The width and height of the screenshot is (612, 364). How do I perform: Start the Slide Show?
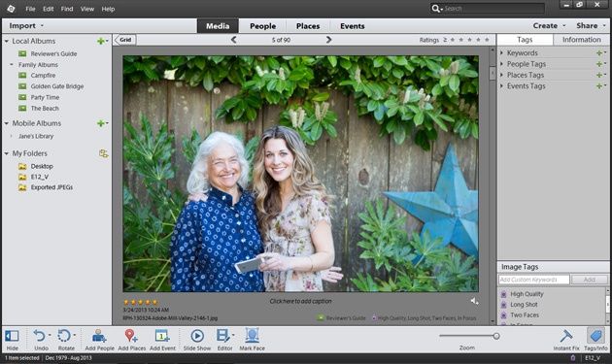pyautogui.click(x=197, y=336)
